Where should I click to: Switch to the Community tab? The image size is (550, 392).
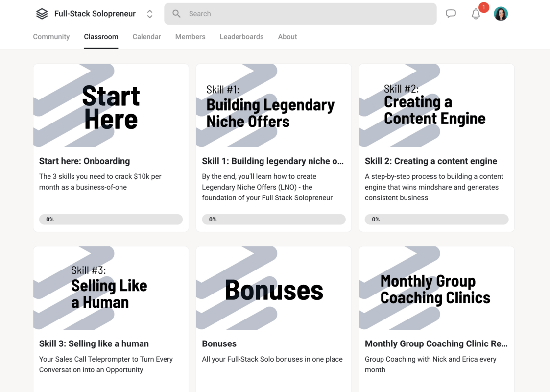(51, 37)
